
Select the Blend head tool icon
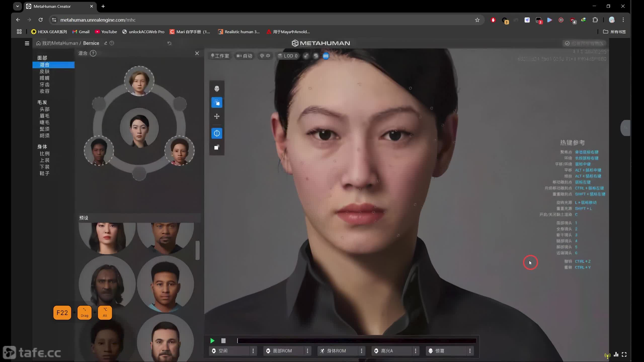pyautogui.click(x=217, y=89)
